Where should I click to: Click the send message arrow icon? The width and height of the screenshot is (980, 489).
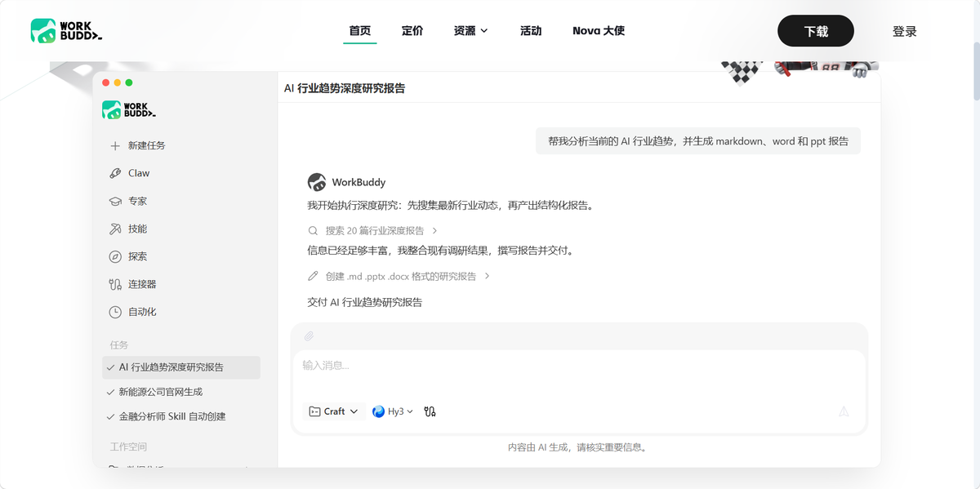[x=844, y=411]
